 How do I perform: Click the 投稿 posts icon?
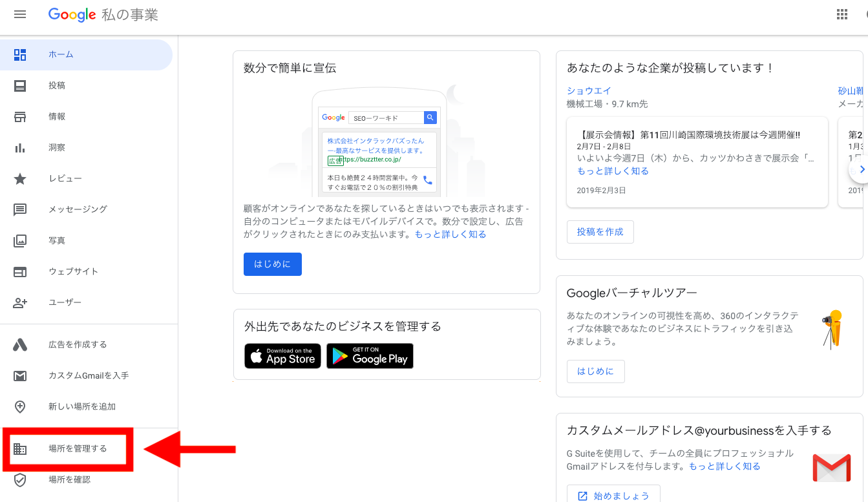20,86
